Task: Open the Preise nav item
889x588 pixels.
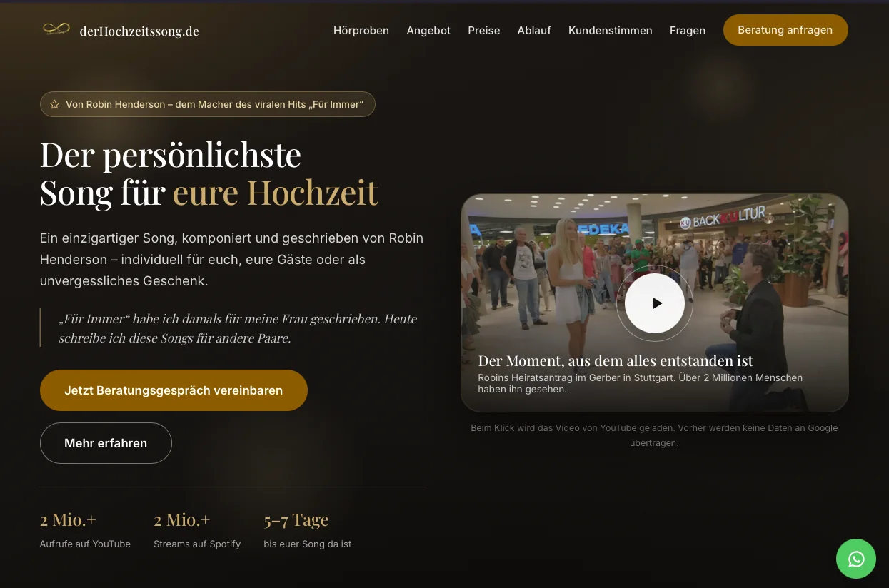Action: [x=484, y=30]
